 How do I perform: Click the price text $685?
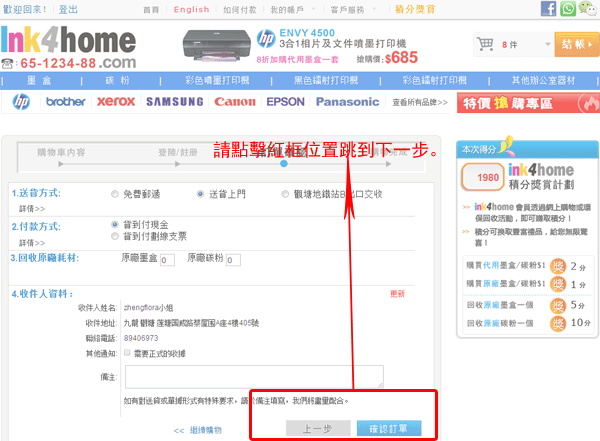(x=401, y=58)
